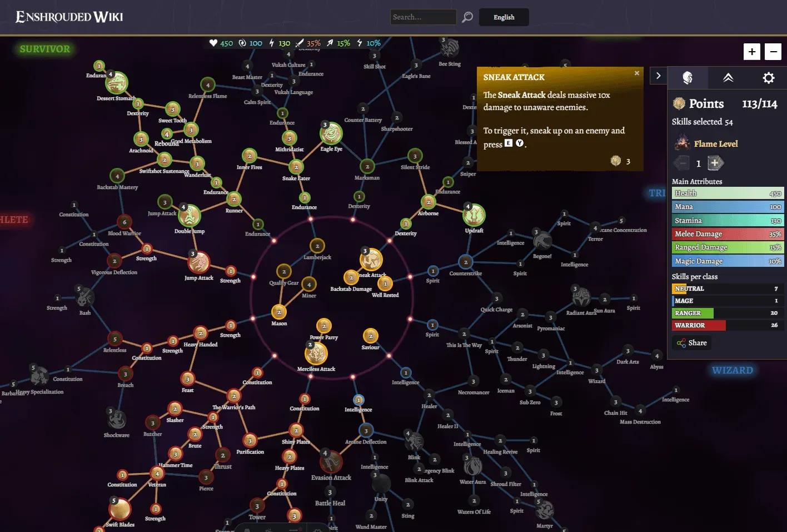Click the Flame Level campfire icon
Screen dimensions: 787x532
(x=681, y=142)
